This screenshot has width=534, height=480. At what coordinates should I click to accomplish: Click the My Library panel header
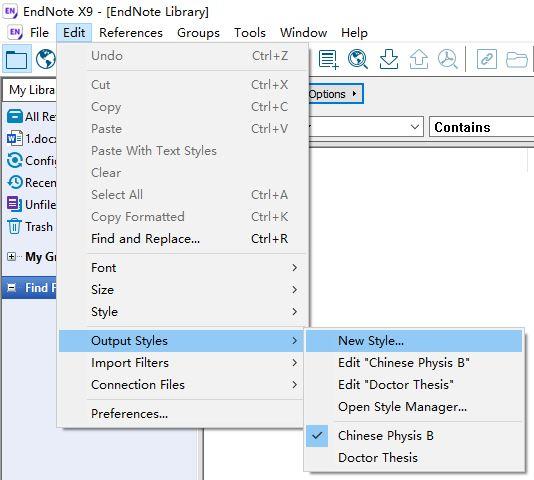[x=29, y=90]
